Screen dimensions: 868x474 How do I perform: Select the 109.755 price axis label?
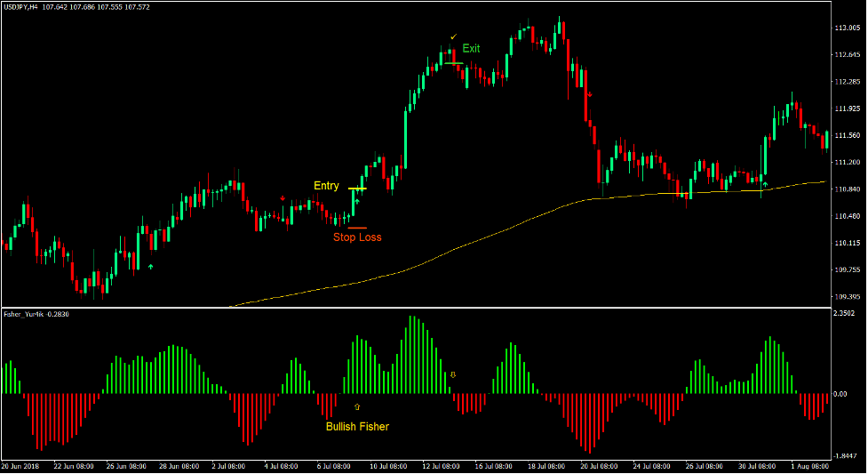point(847,270)
